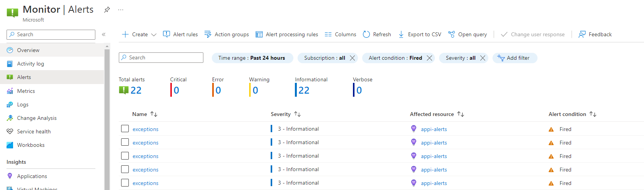Select the third exceptions alert checkbox
Viewport: 644px width, 190px height.
click(125, 156)
